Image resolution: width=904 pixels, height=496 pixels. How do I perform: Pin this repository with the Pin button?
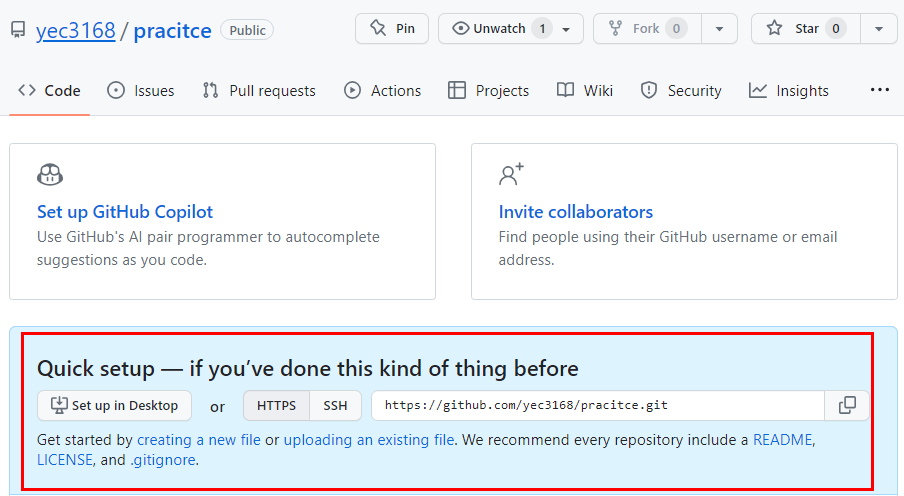(x=392, y=28)
